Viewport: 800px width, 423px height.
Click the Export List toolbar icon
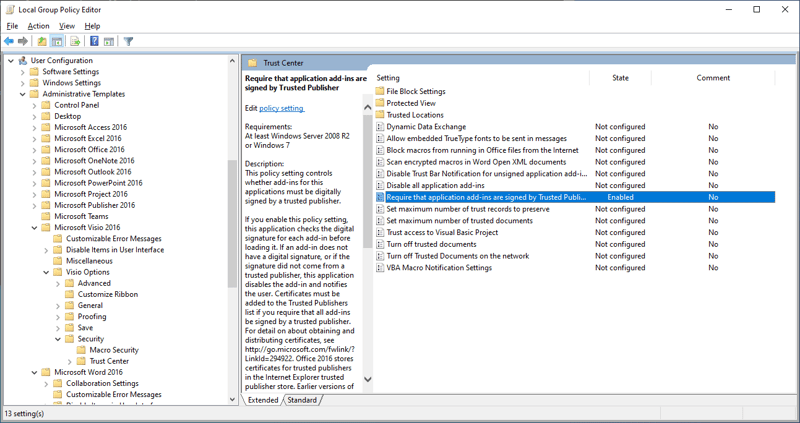[x=76, y=41]
